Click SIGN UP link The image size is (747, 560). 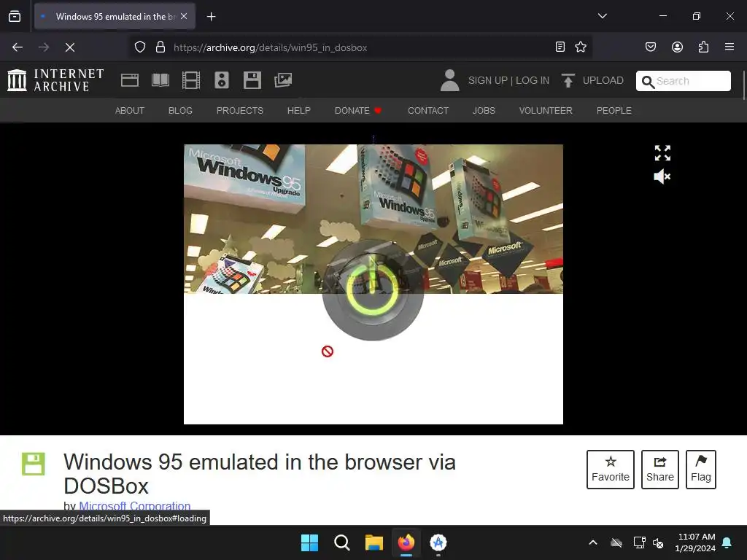point(488,80)
